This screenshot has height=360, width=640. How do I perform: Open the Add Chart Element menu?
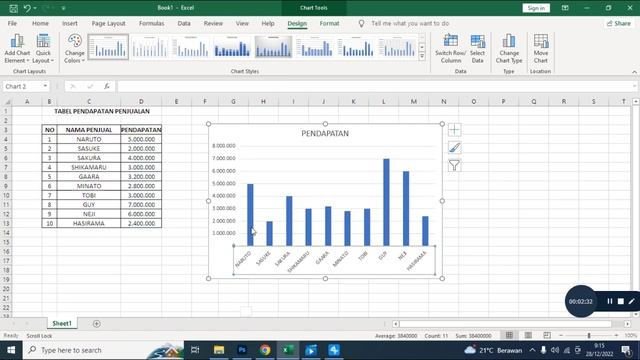(x=17, y=49)
